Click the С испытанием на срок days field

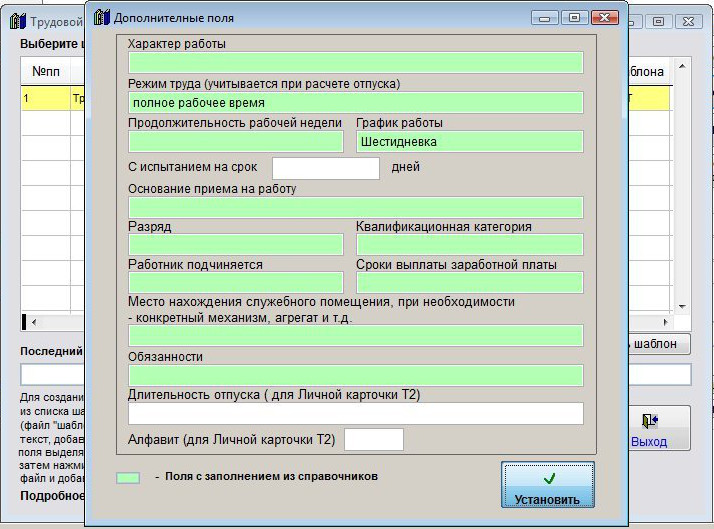coord(326,168)
